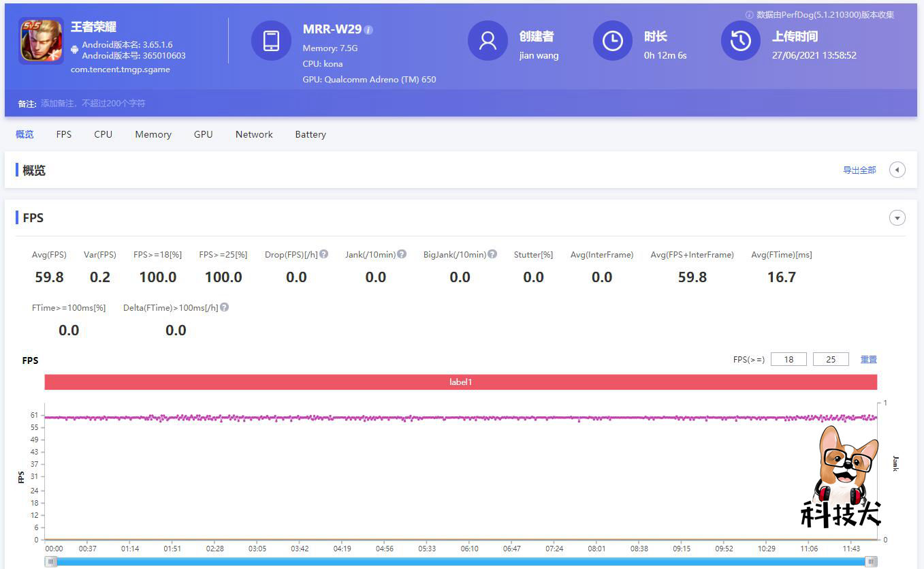Click the help icon beside BigJank(/10min)
Screen dimensions: 924x569
tap(492, 253)
